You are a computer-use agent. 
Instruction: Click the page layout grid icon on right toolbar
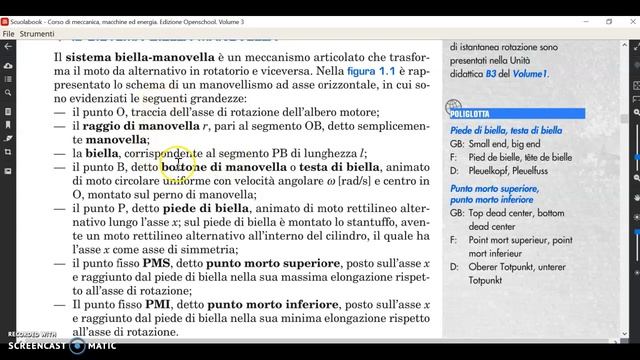637,85
